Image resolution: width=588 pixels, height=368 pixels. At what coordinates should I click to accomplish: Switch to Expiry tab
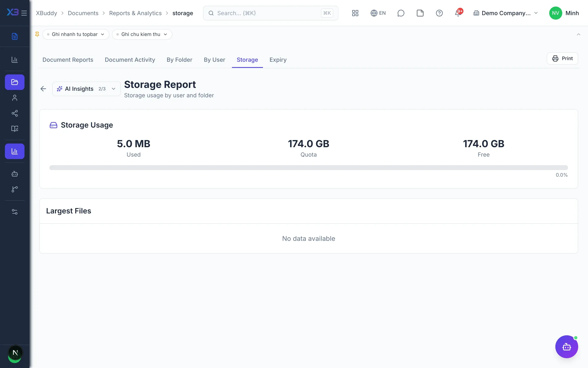[278, 60]
